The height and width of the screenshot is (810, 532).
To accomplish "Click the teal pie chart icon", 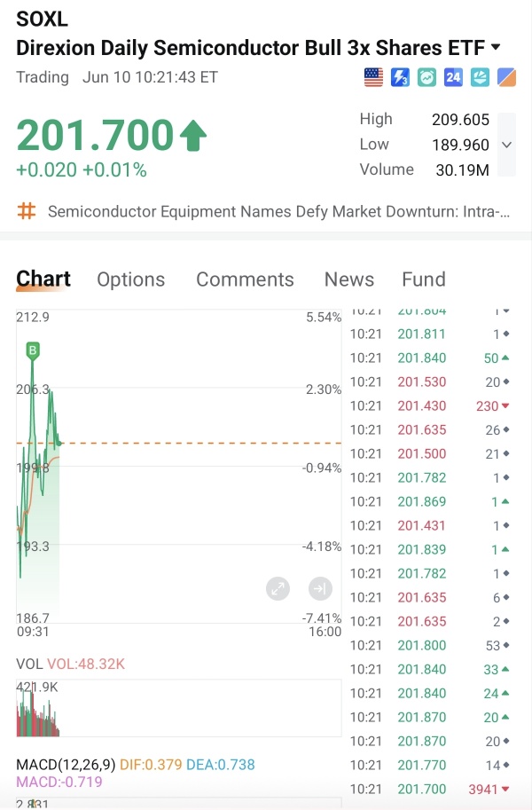I will click(480, 77).
